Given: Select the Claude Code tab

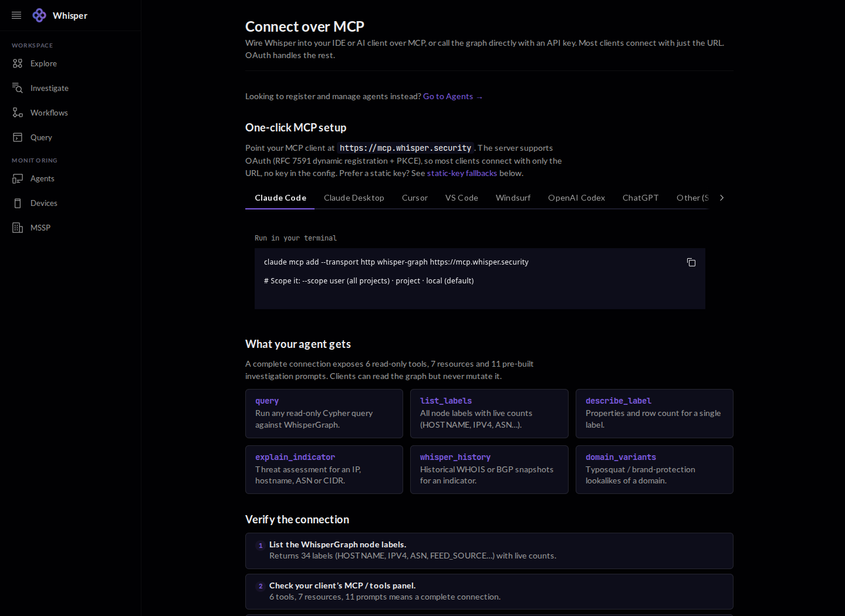Looking at the screenshot, I should [x=280, y=198].
